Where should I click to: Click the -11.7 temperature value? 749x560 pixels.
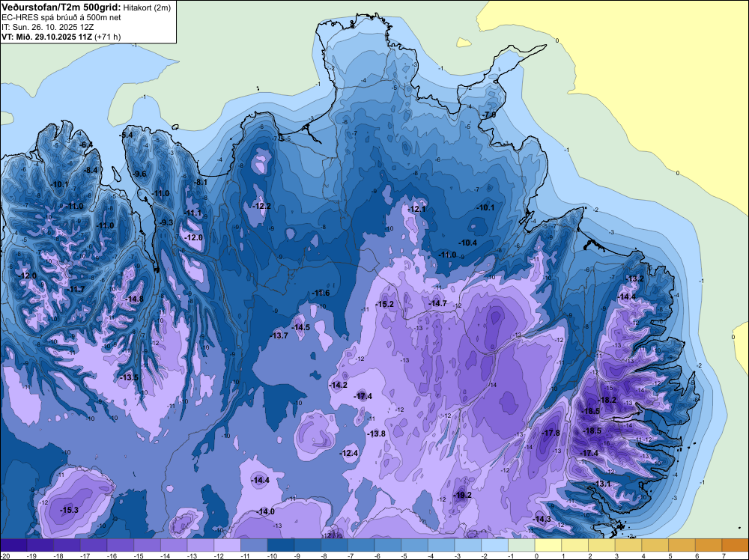76,290
